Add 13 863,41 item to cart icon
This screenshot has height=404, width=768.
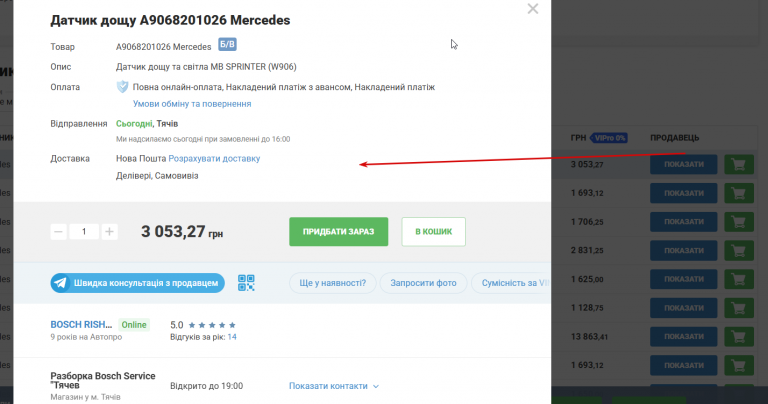[739, 336]
